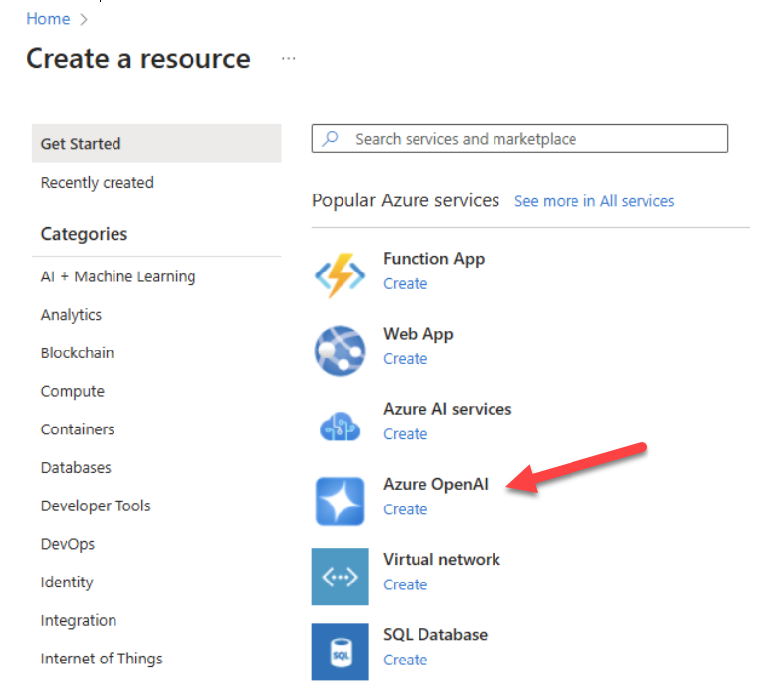Viewport: 762px width, 700px height.
Task: Open the Recently created list
Action: [97, 183]
